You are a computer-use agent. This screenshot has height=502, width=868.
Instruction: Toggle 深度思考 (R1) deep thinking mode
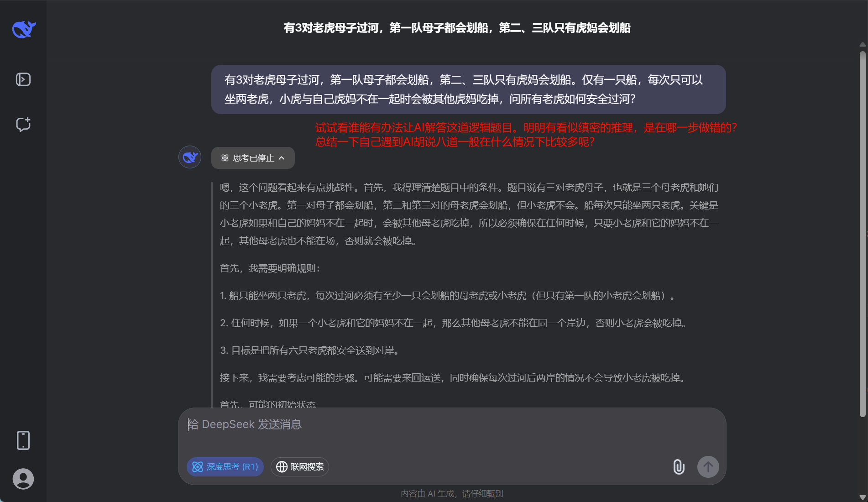point(225,467)
